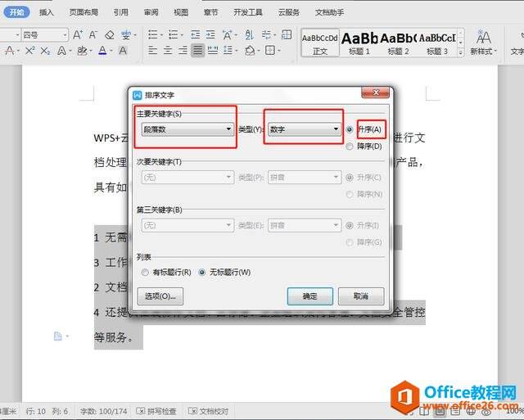The height and width of the screenshot is (420, 524).
Task: Open the 主要关键字 段落数 dropdown
Action: click(187, 129)
